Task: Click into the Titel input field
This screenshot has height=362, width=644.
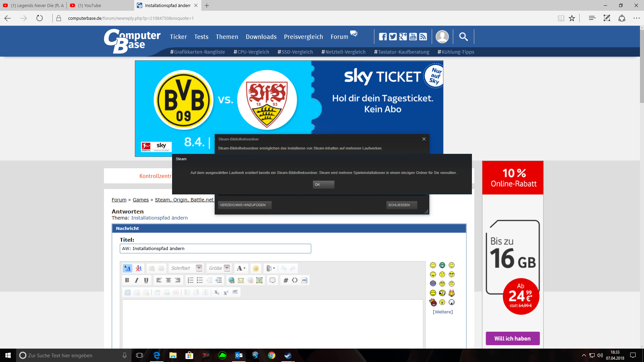Action: pos(215,248)
